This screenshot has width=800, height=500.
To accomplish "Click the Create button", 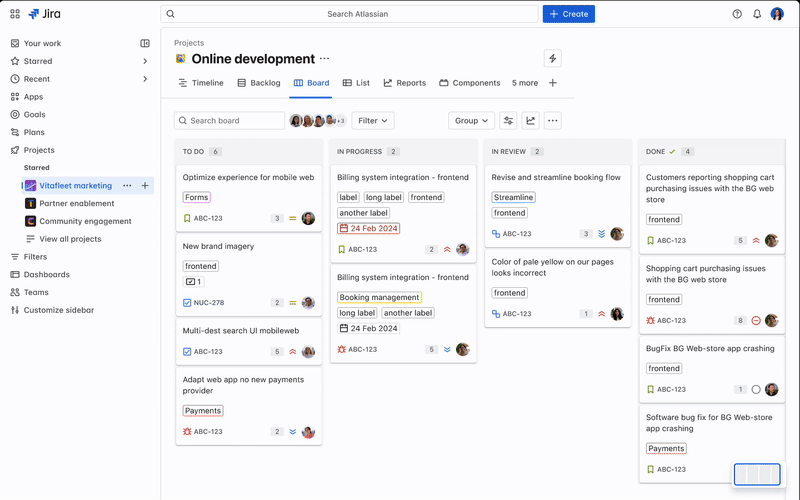I will 569,14.
